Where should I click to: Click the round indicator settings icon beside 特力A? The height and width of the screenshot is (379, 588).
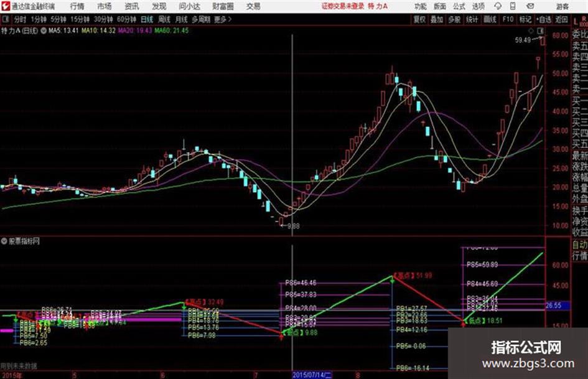coord(44,30)
